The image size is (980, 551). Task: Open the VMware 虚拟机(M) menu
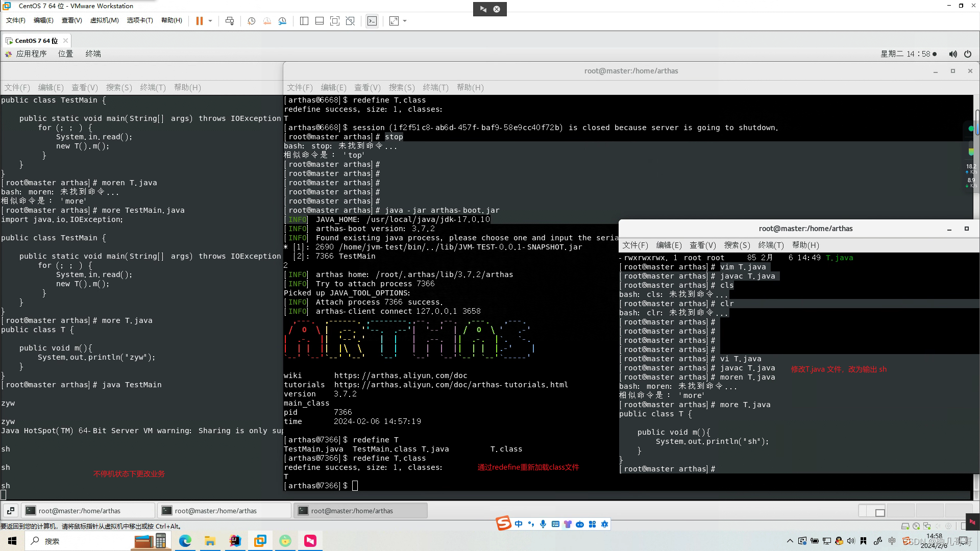[x=105, y=20]
